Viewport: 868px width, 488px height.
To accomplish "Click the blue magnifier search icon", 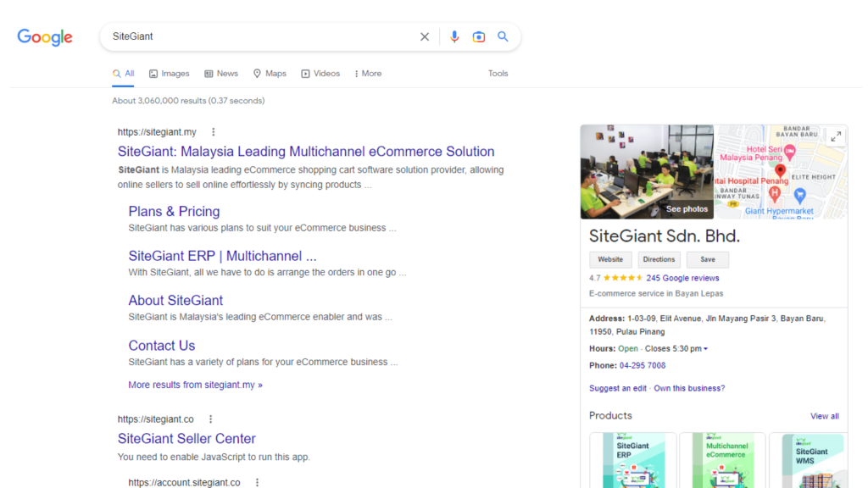I will tap(503, 36).
